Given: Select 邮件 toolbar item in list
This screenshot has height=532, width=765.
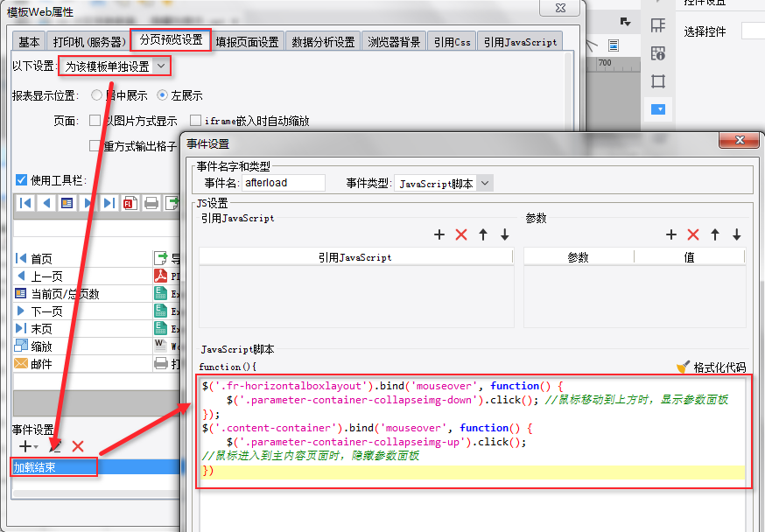Looking at the screenshot, I should 83,364.
